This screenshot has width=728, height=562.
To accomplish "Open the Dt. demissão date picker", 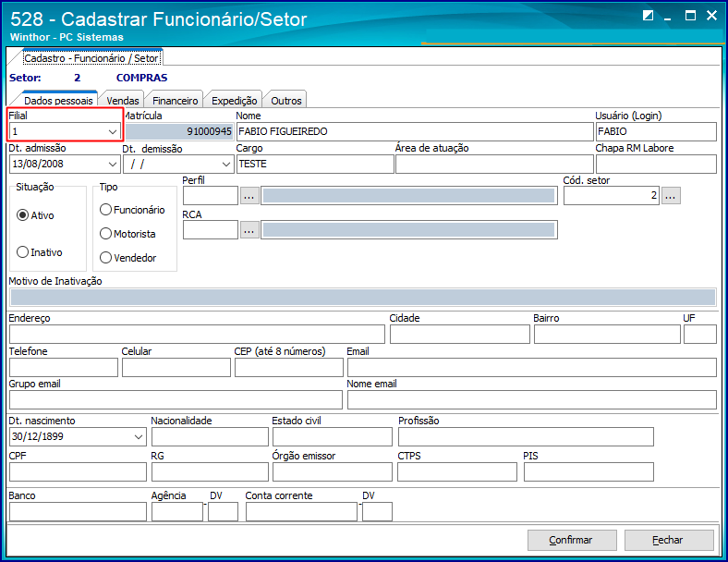I will coord(225,164).
